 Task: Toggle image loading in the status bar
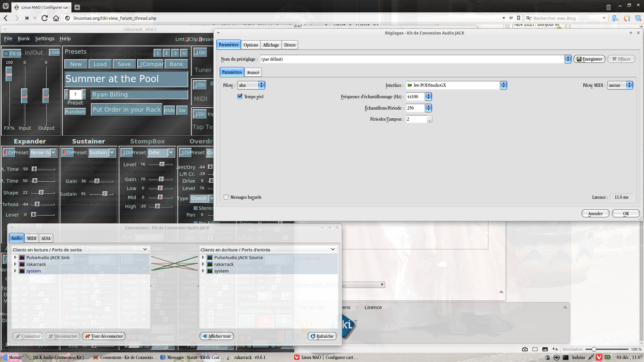[x=545, y=349]
